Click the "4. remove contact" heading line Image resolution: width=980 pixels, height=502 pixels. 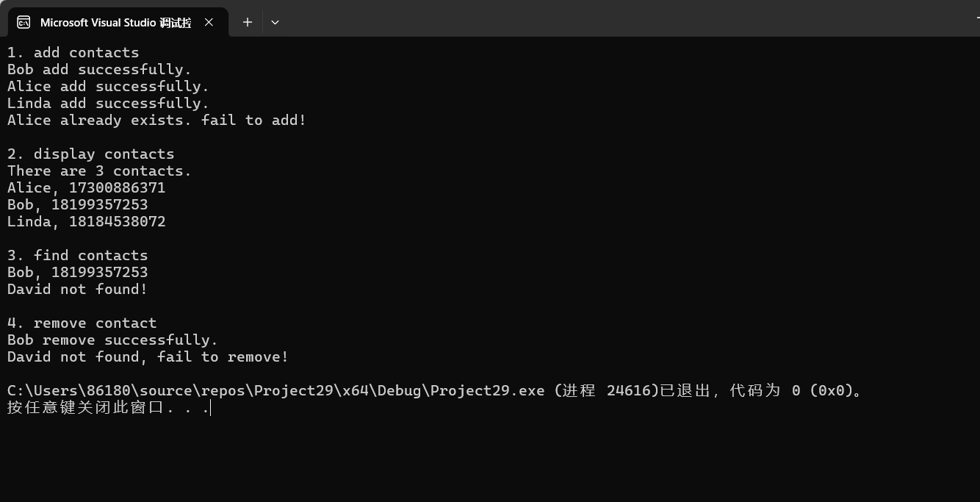click(82, 323)
